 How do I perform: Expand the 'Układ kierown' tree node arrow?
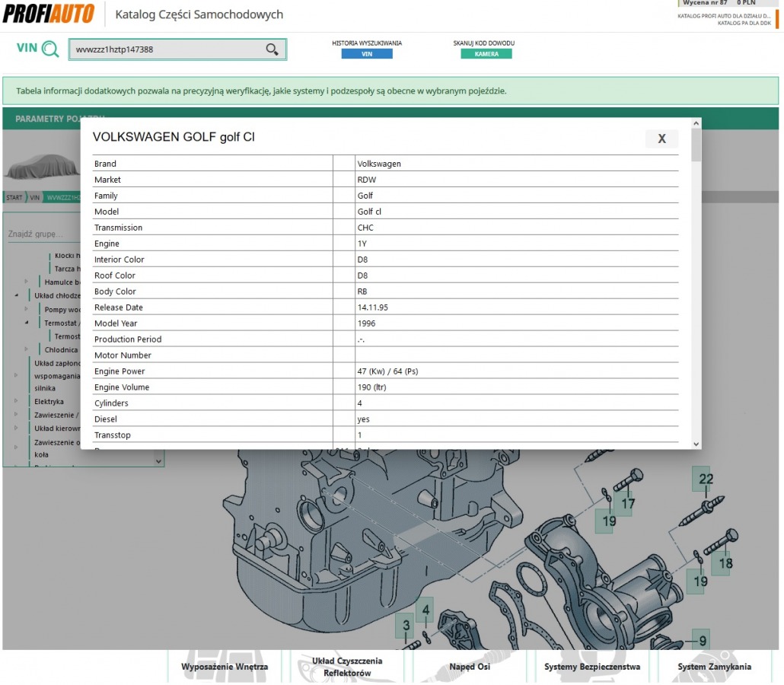pos(17,428)
